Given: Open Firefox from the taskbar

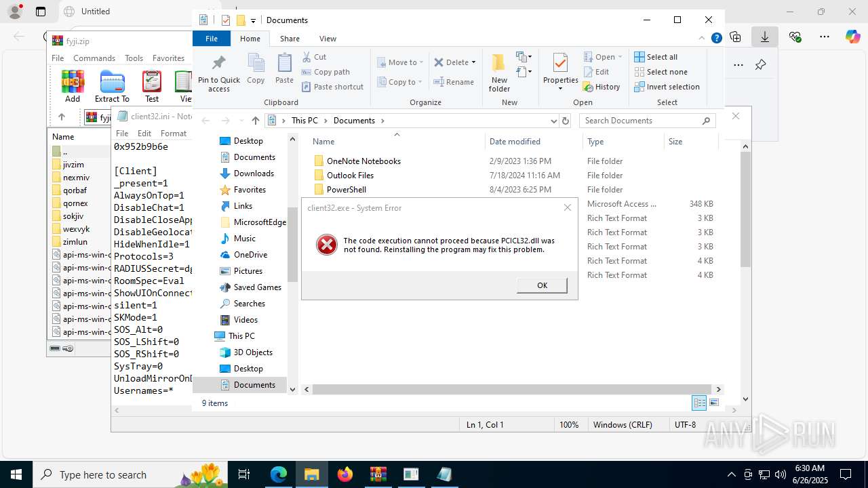Looking at the screenshot, I should click(x=345, y=474).
